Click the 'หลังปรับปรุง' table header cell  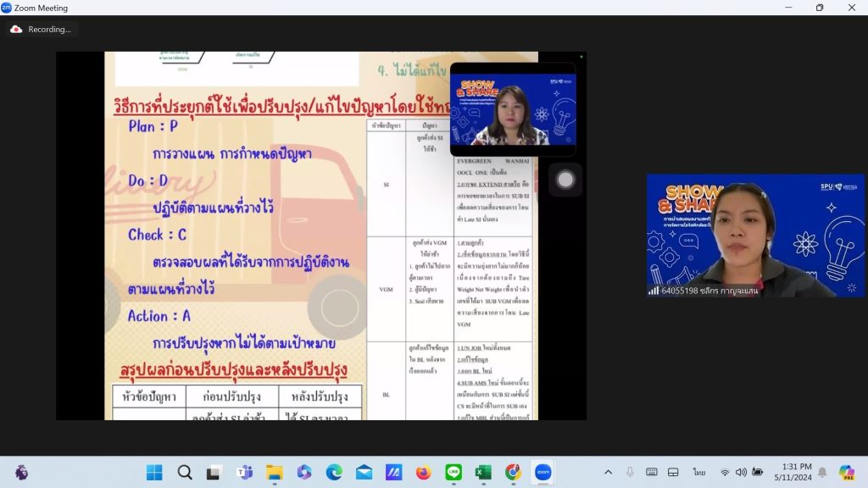[x=320, y=396]
